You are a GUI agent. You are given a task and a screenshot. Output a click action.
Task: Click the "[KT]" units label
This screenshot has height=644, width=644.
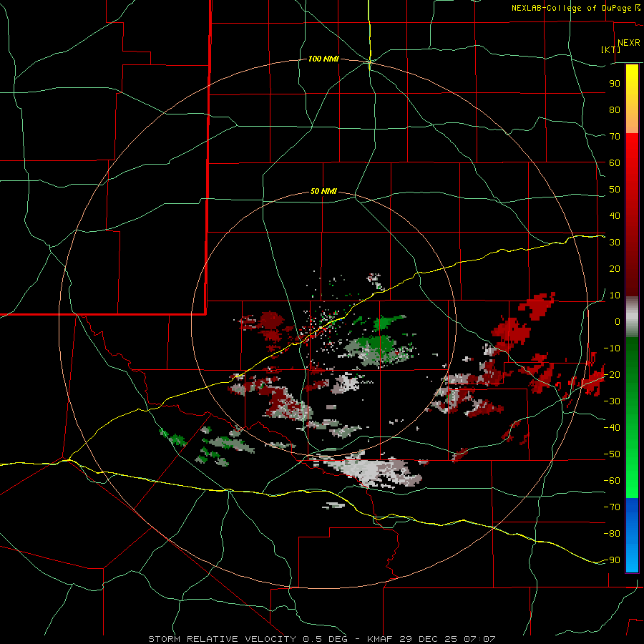(611, 49)
